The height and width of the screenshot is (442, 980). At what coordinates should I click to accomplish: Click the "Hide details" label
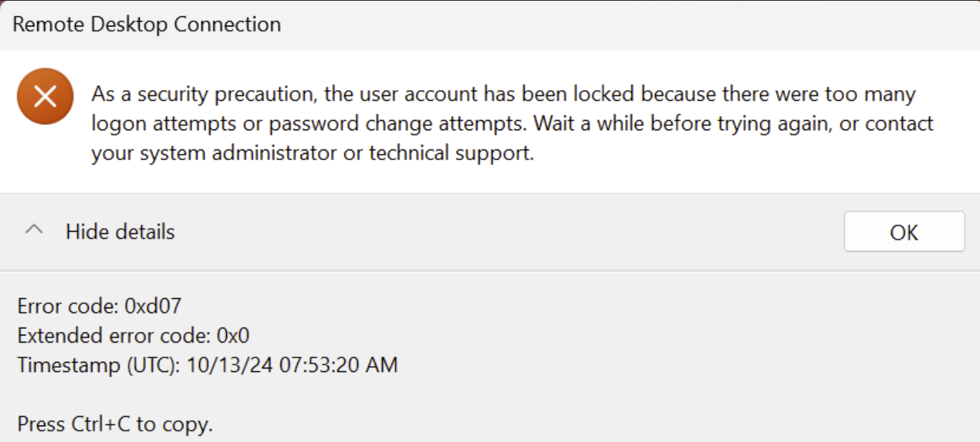pyautogui.click(x=120, y=232)
